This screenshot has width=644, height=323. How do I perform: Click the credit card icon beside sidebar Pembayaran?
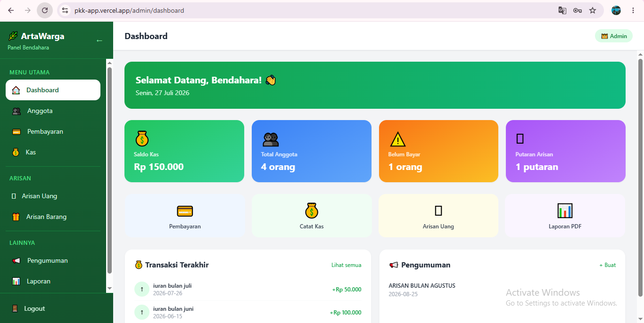17,132
